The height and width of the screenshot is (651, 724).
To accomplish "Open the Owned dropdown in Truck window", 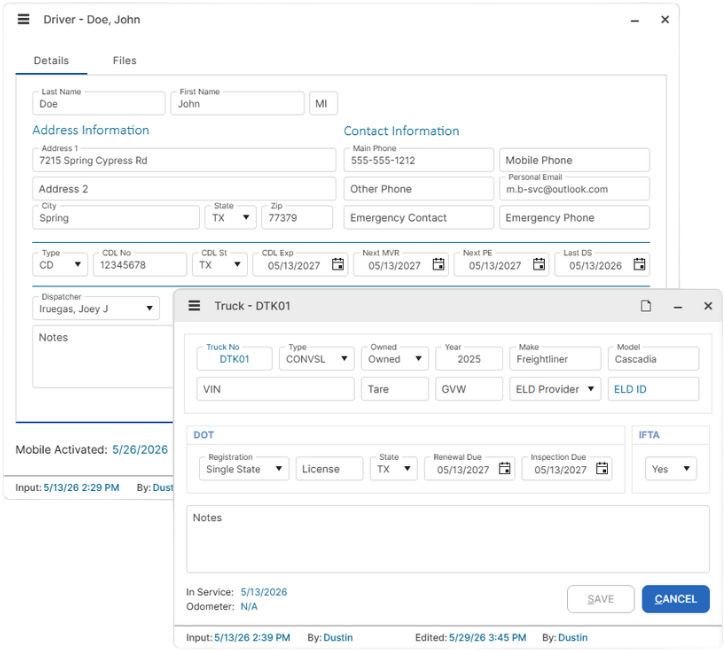I will (x=395, y=359).
